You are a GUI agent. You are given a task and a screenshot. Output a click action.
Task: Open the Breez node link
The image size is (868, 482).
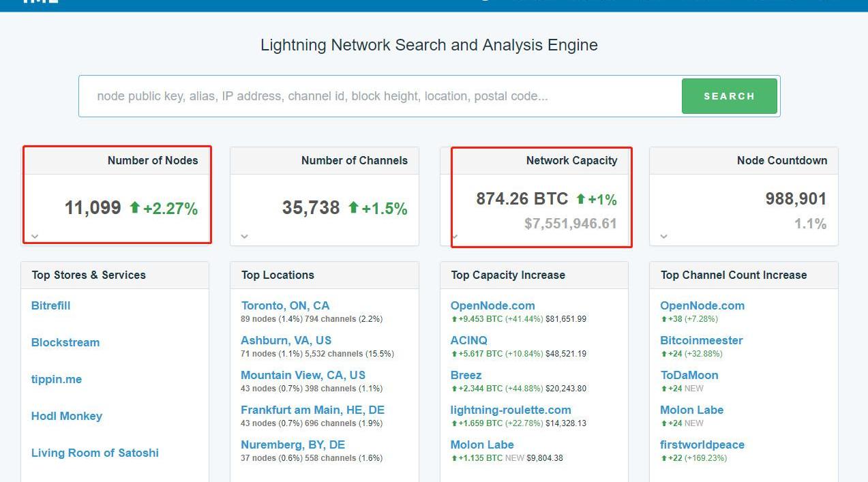[466, 375]
